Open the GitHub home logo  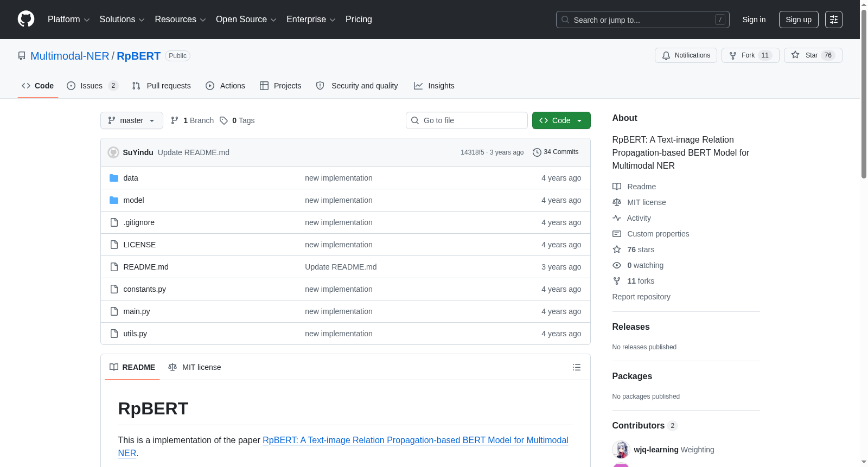[26, 19]
